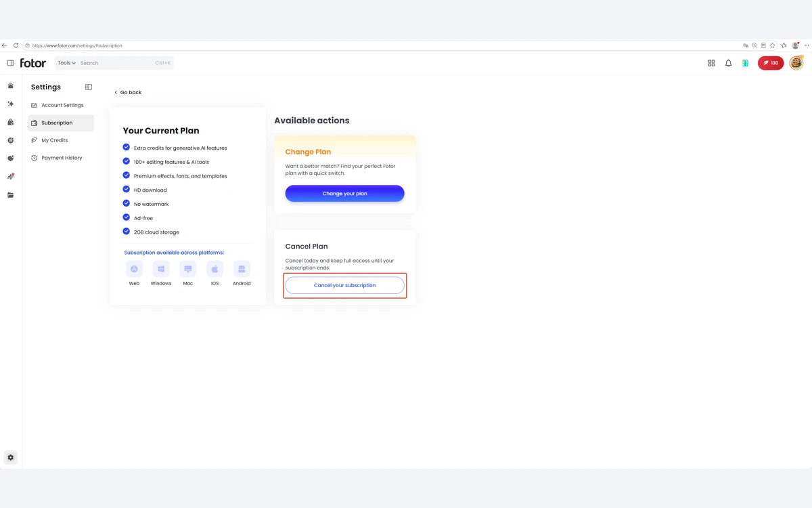
Task: Click the Android platform icon
Action: pyautogui.click(x=242, y=269)
